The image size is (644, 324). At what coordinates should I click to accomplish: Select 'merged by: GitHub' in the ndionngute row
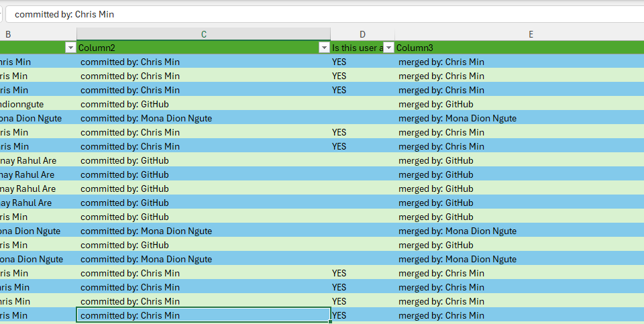tap(519, 104)
